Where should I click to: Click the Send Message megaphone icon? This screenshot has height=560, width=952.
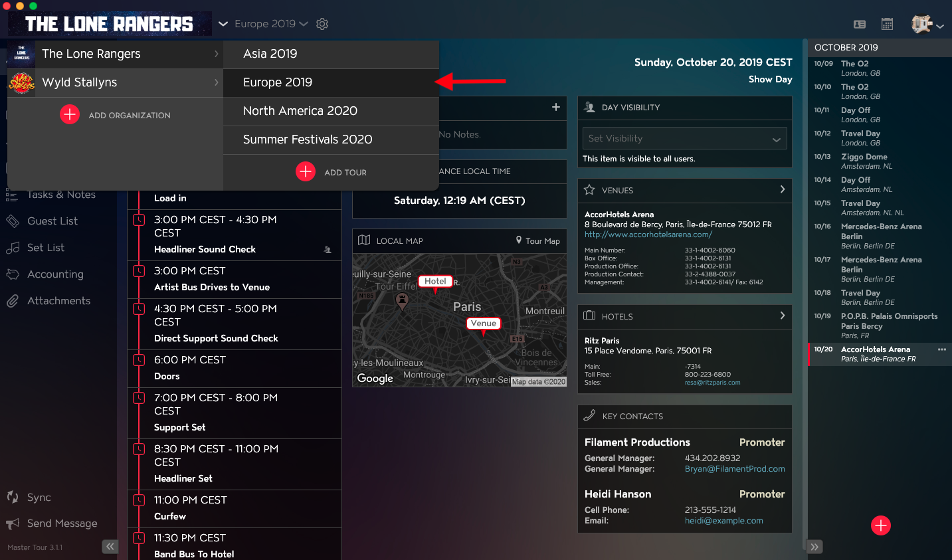point(13,523)
